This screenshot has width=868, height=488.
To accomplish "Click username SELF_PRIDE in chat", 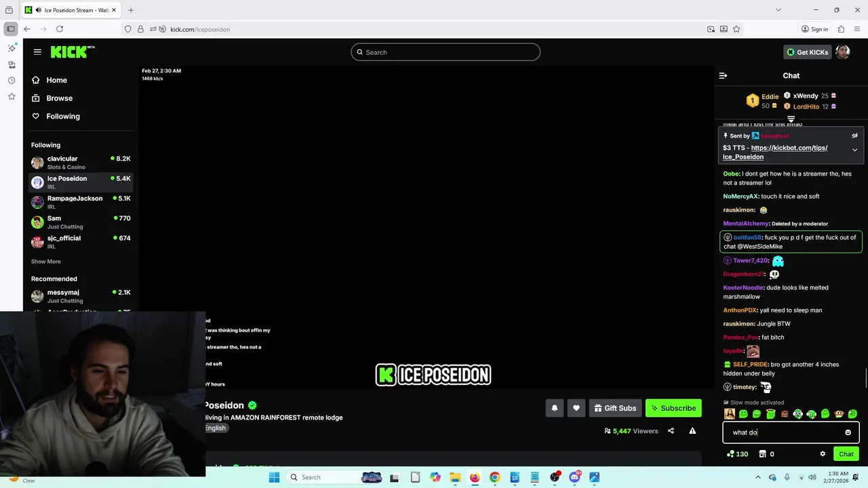I will click(x=750, y=364).
